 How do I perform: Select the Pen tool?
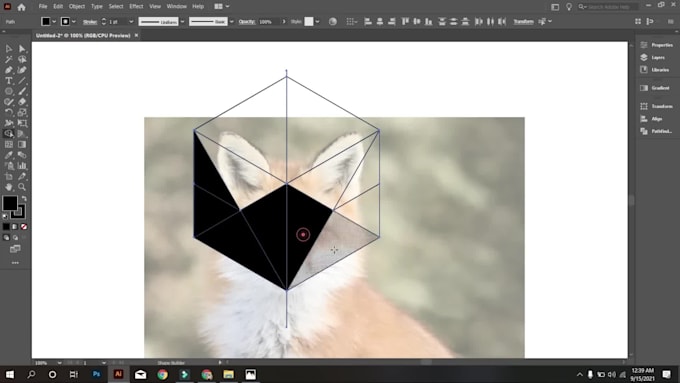tap(9, 70)
